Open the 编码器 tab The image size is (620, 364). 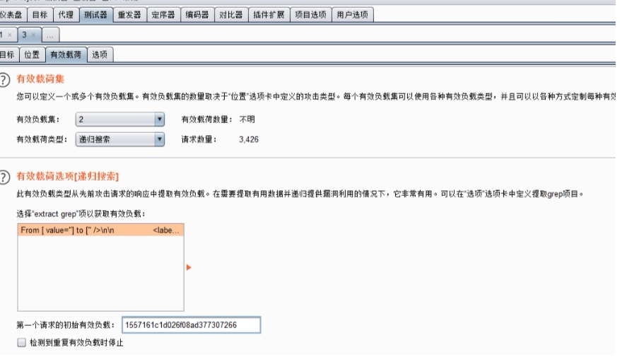click(197, 15)
